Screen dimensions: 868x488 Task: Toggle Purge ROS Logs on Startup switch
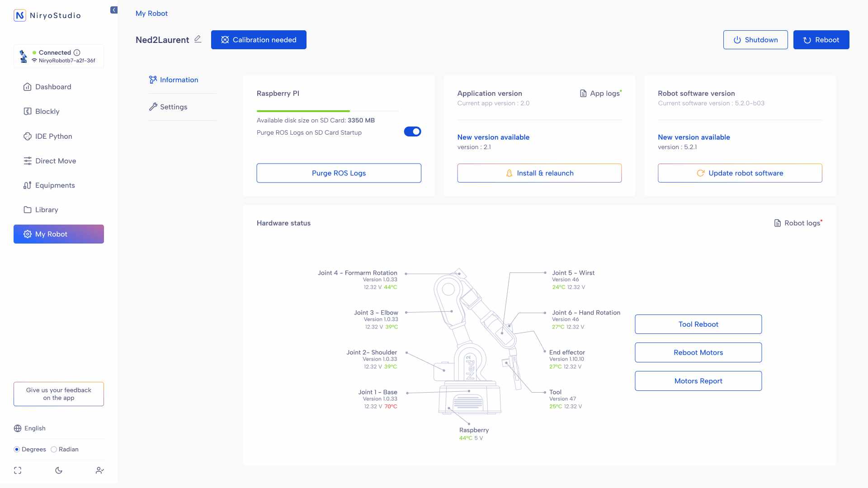[x=412, y=131]
